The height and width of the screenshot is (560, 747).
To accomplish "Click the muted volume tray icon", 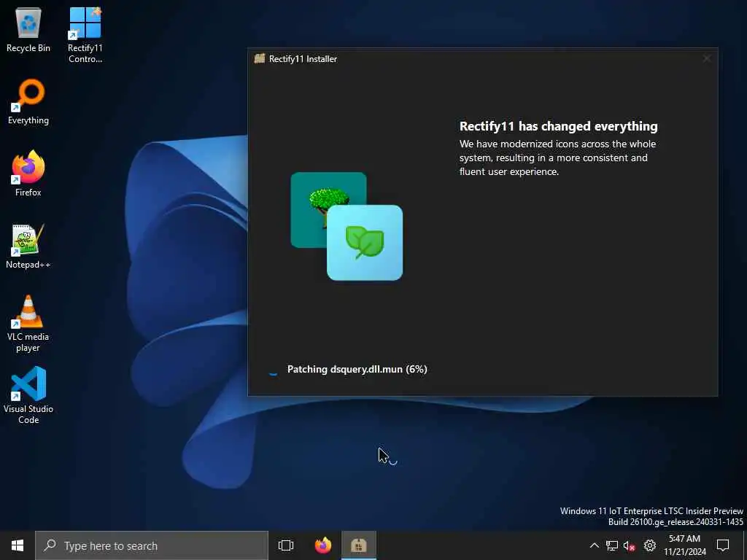I will tap(630, 545).
